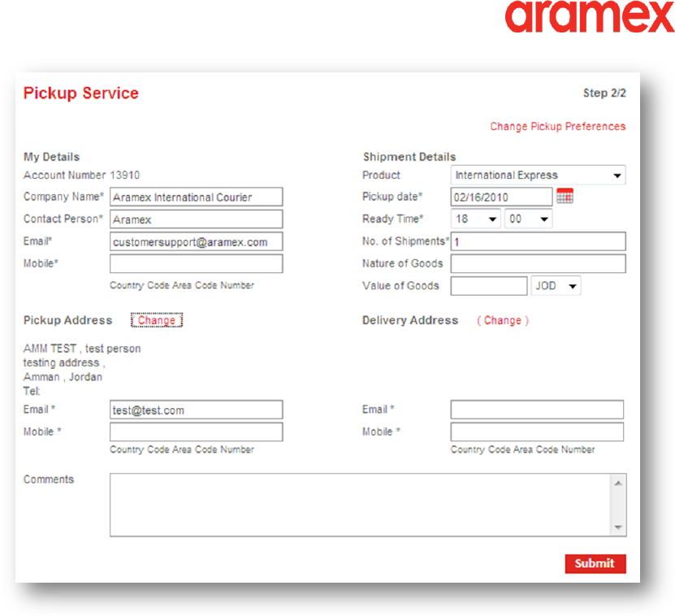
Task: Click the Mobile field under My Details
Action: [197, 263]
